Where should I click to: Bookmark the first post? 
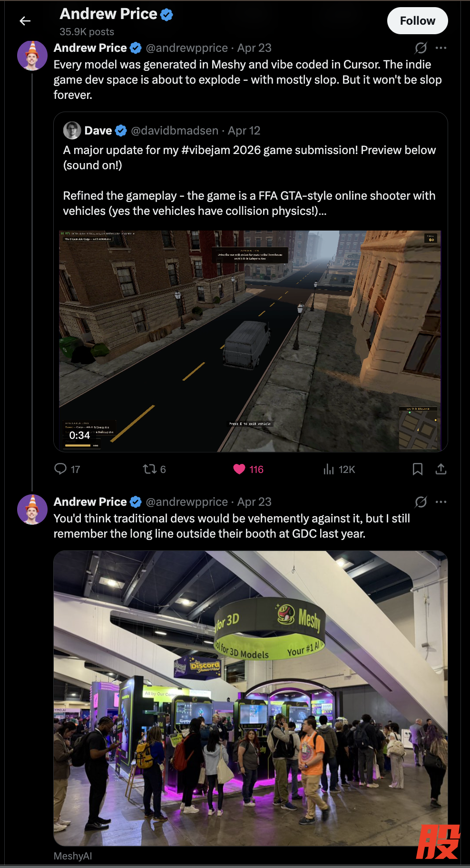tap(417, 469)
